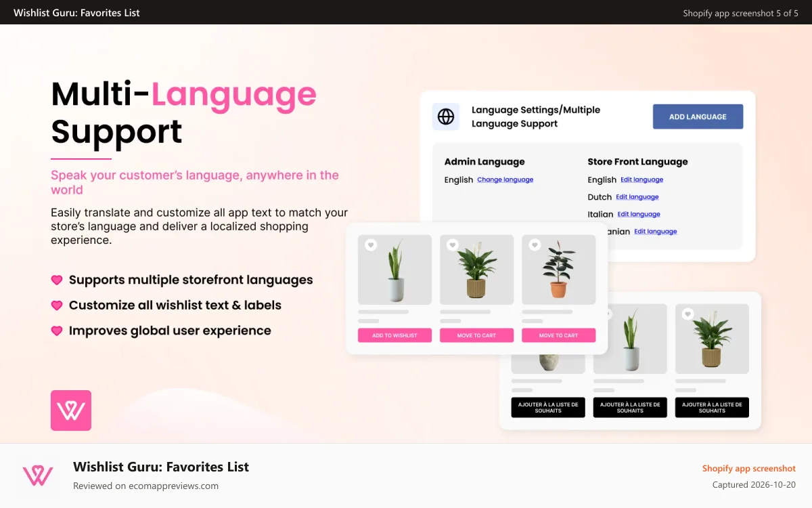Click MOVE TO CART under the peace lily
Image resolution: width=812 pixels, height=508 pixels.
pos(476,335)
